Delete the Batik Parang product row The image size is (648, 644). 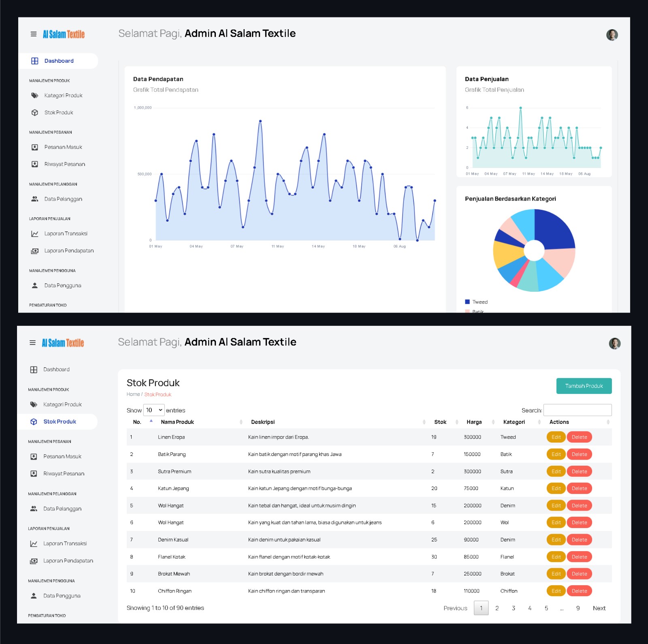[x=579, y=454]
